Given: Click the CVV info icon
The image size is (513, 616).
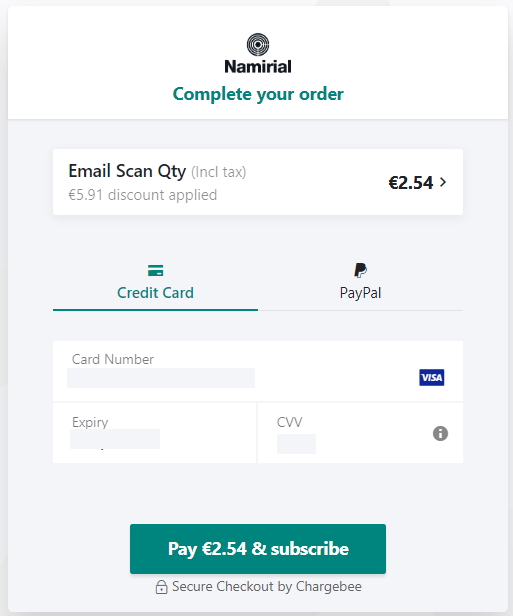Looking at the screenshot, I should 440,433.
